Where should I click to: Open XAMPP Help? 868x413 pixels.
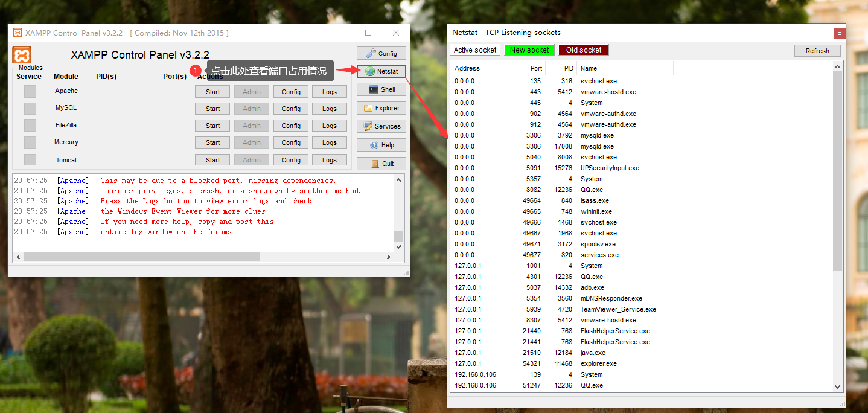tap(381, 145)
